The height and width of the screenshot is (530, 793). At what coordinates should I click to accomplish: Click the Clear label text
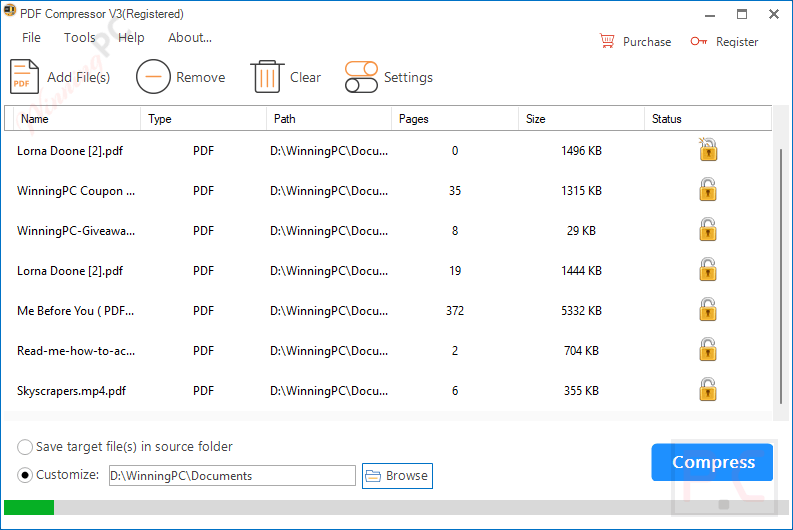[305, 77]
